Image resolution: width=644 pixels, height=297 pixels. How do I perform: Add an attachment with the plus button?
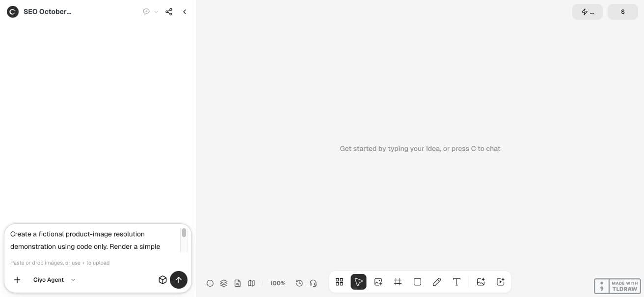point(17,280)
